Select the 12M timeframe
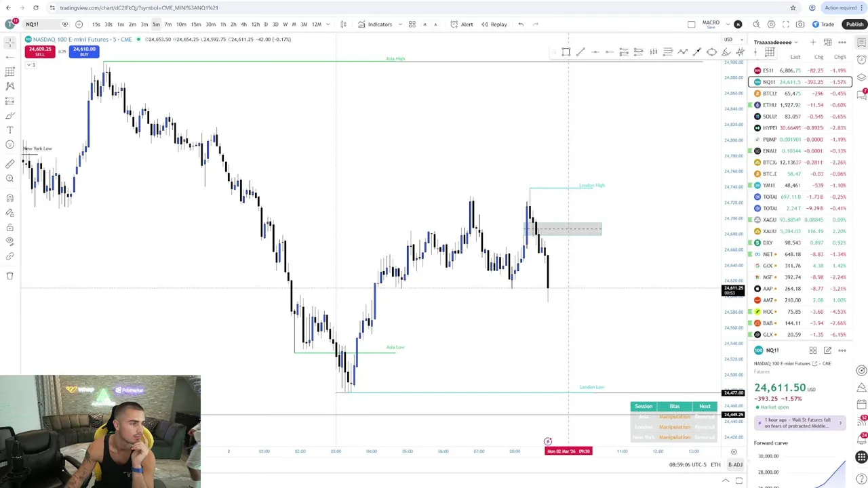 (x=317, y=24)
